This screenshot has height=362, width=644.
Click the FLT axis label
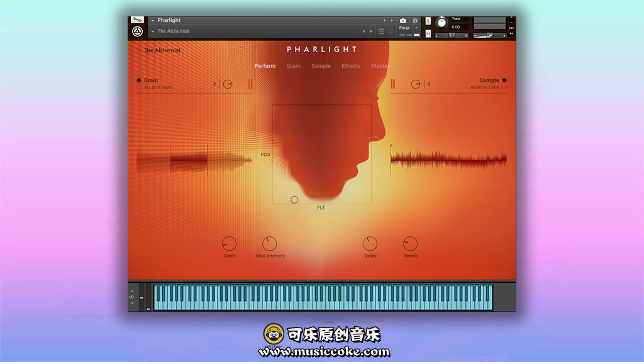[x=321, y=208]
